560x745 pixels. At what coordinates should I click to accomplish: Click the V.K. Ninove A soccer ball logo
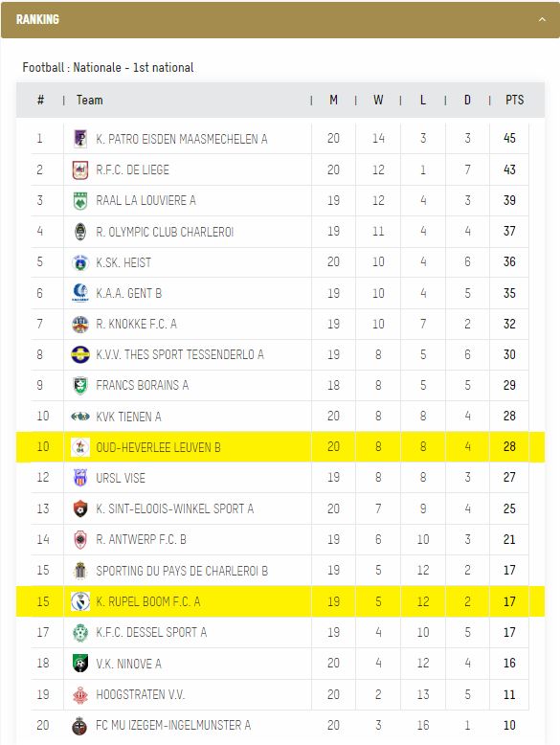pos(80,663)
